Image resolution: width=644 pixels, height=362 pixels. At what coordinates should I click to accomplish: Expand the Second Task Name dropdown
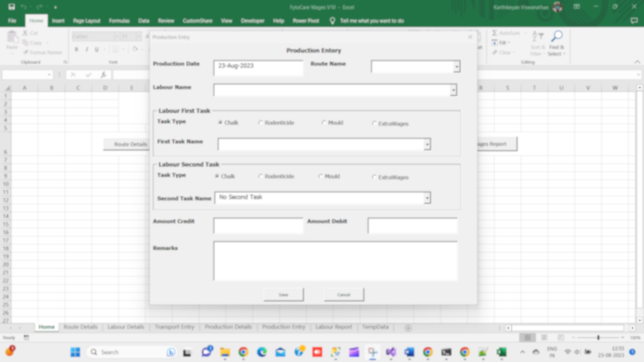point(427,198)
